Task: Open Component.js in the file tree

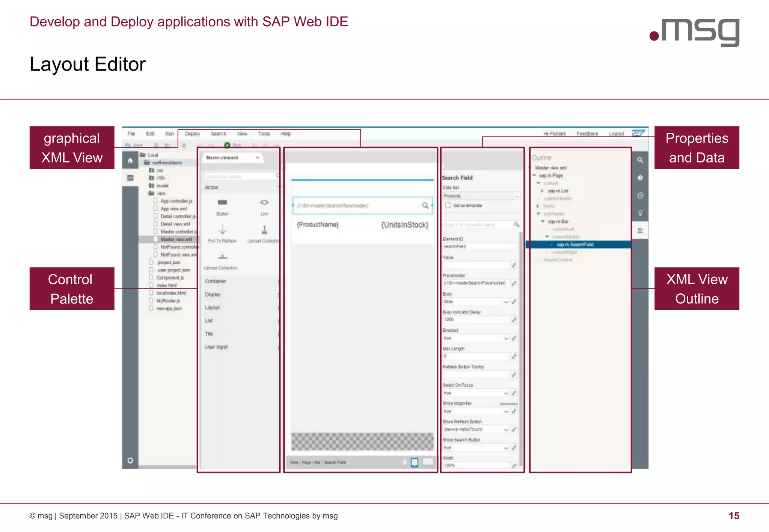Action: point(170,278)
